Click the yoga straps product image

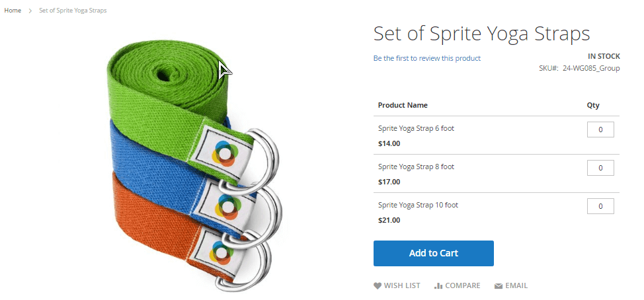(193, 165)
